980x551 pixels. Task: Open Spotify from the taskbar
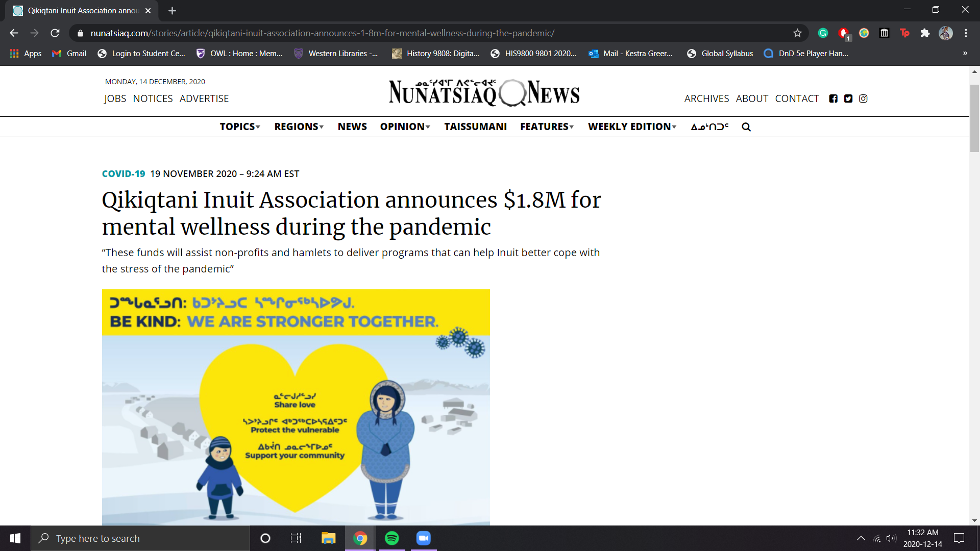click(x=391, y=538)
